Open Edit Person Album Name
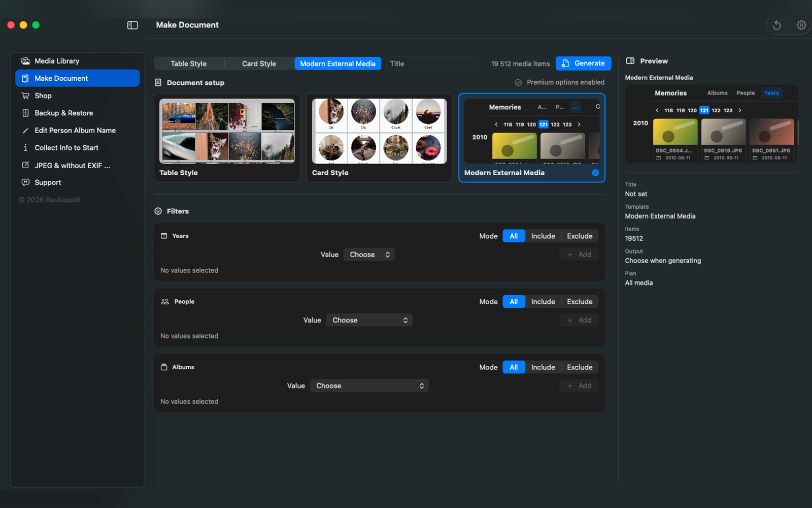812x508 pixels. pos(78,130)
